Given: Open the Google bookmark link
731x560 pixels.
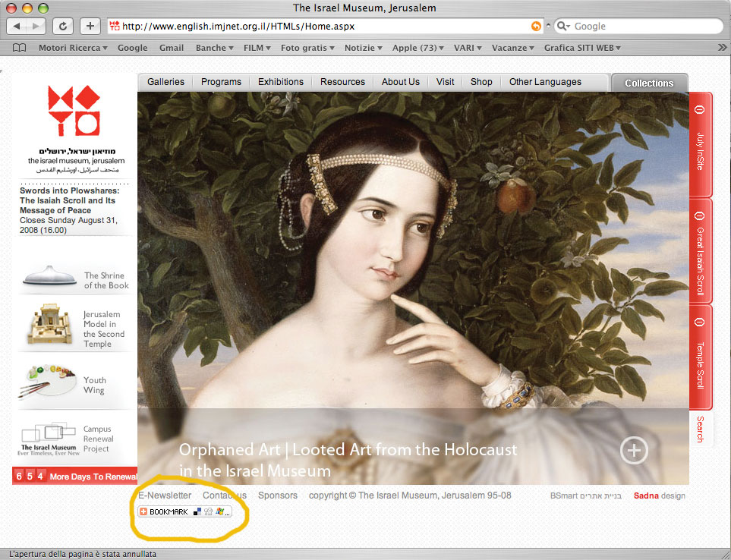Looking at the screenshot, I should point(132,48).
